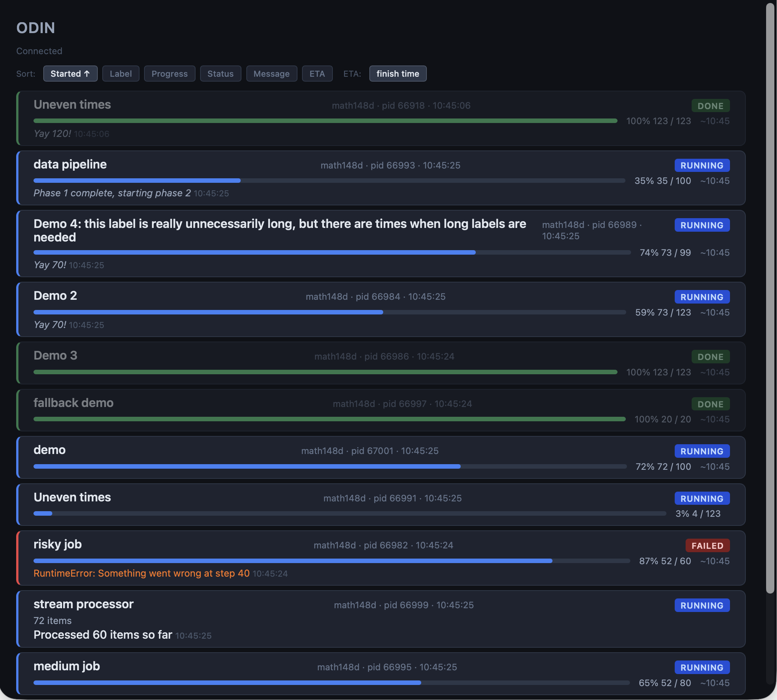The width and height of the screenshot is (777, 700).
Task: Click the DONE badge on pid 66918 job
Action: 710,106
